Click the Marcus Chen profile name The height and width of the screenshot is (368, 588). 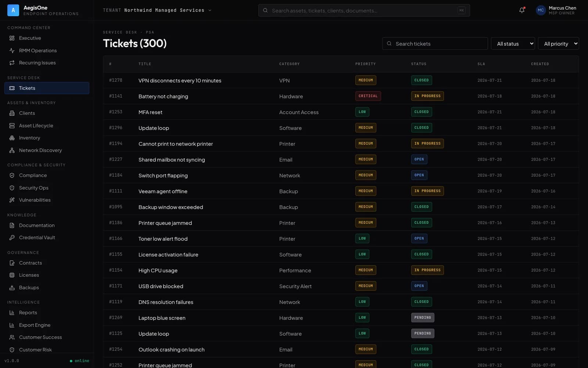(x=562, y=8)
